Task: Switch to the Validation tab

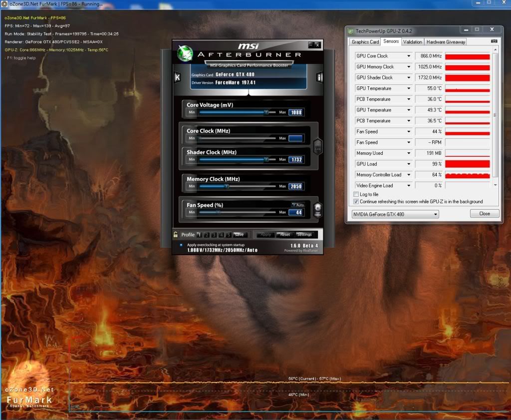Action: (413, 42)
